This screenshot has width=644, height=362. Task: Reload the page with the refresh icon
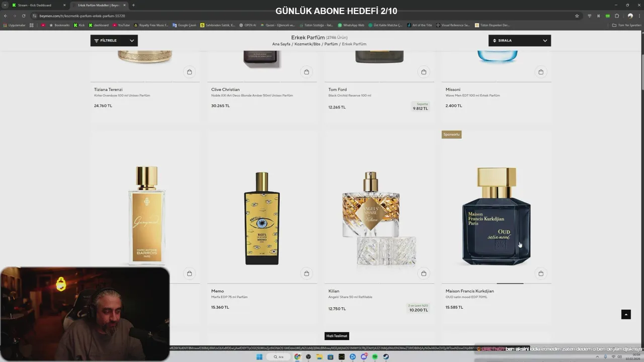tap(23, 16)
